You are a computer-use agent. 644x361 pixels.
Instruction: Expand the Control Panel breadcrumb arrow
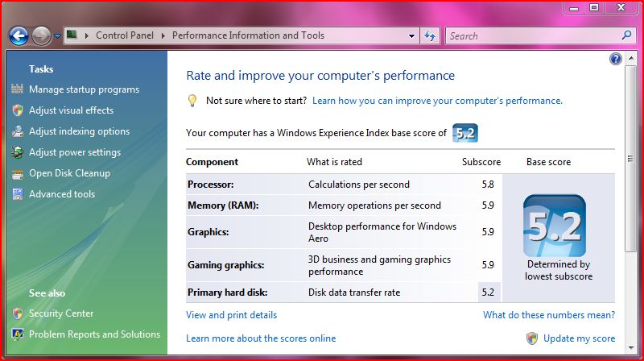click(x=163, y=35)
